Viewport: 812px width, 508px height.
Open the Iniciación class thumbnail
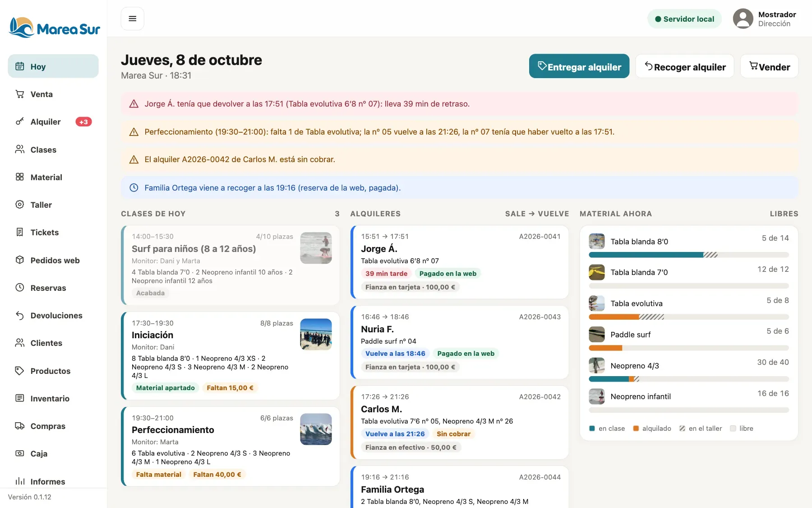tap(316, 334)
